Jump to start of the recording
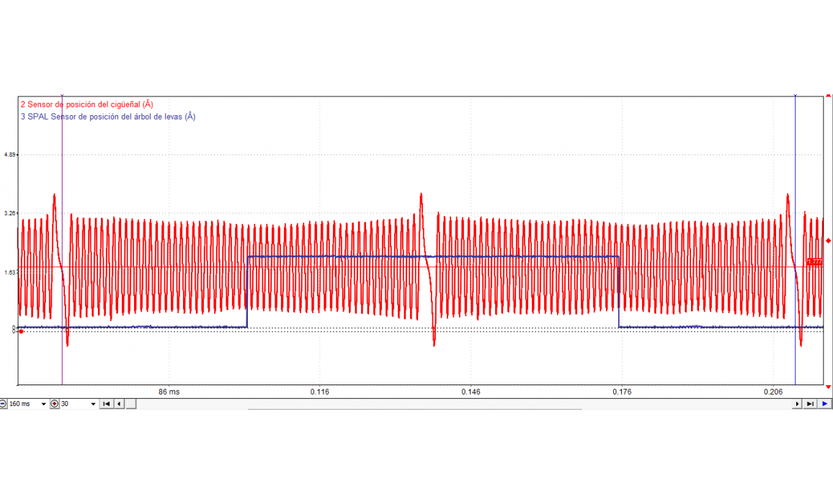The image size is (833, 504). 107,404
